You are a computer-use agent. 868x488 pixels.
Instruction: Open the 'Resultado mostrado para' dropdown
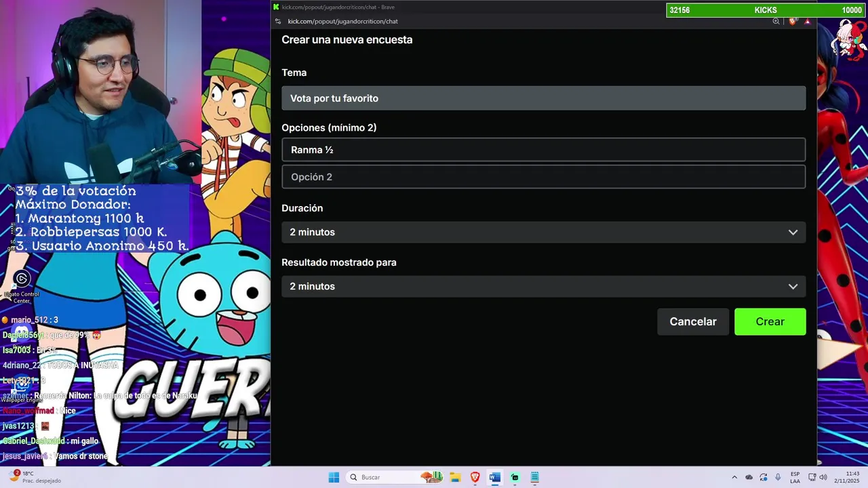tap(544, 286)
